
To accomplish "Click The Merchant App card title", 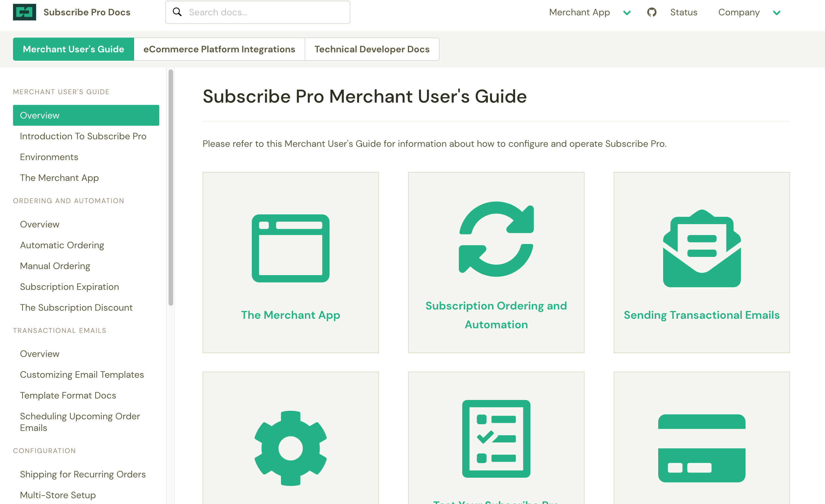I will pos(291,315).
